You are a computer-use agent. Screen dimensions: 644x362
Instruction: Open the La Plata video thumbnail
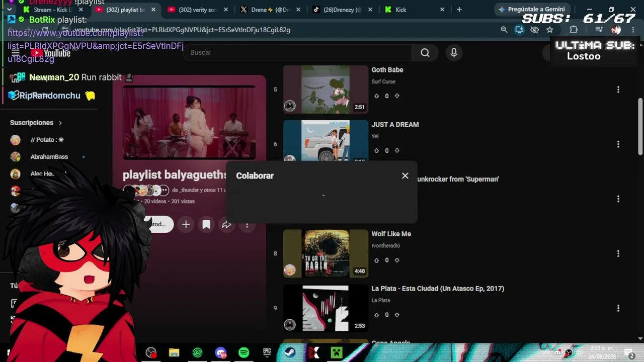coord(326,308)
